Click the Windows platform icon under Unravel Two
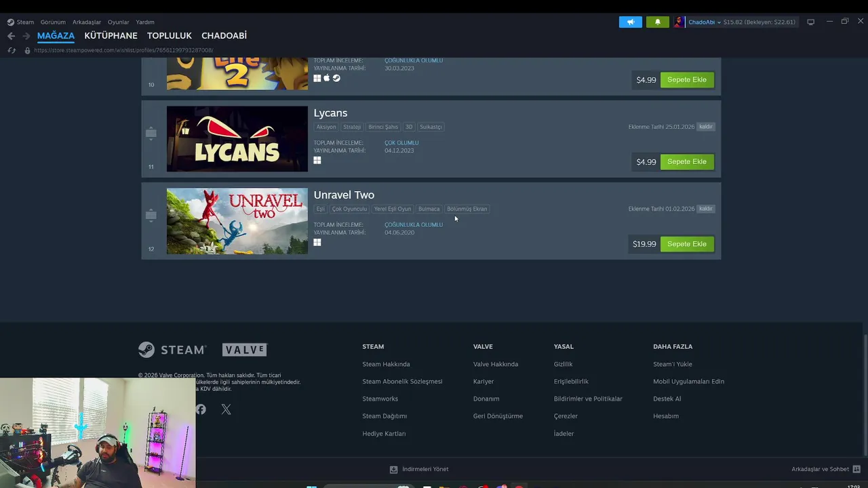Image resolution: width=868 pixels, height=488 pixels. click(x=317, y=243)
